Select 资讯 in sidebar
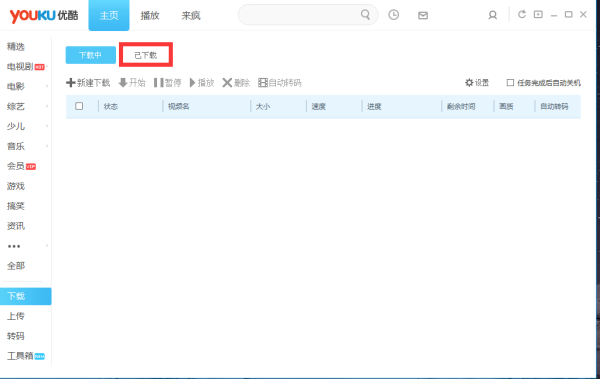This screenshot has width=600, height=379. pyautogui.click(x=16, y=226)
